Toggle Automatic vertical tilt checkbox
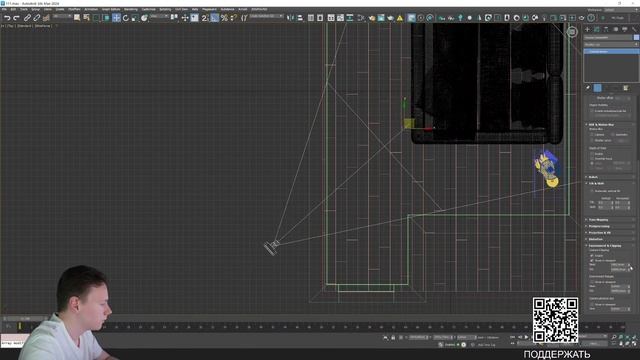640x360 pixels. 592,191
